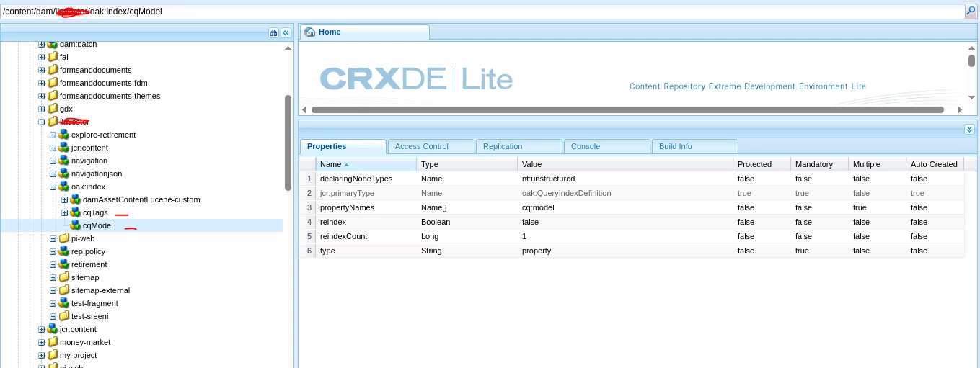The width and height of the screenshot is (980, 368).
Task: Click the folder icon of formsanddocuments
Action: pos(53,70)
